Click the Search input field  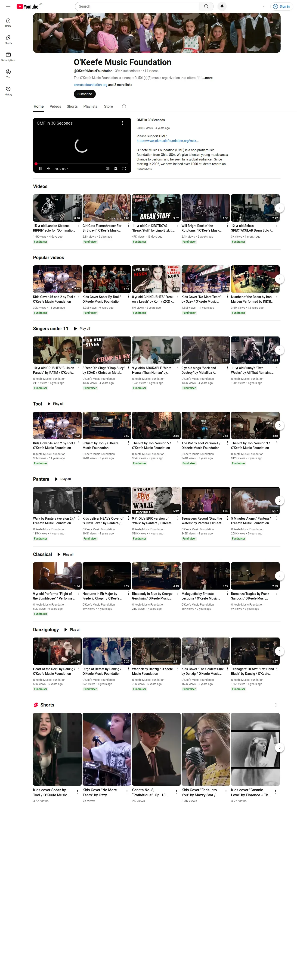point(137,6)
